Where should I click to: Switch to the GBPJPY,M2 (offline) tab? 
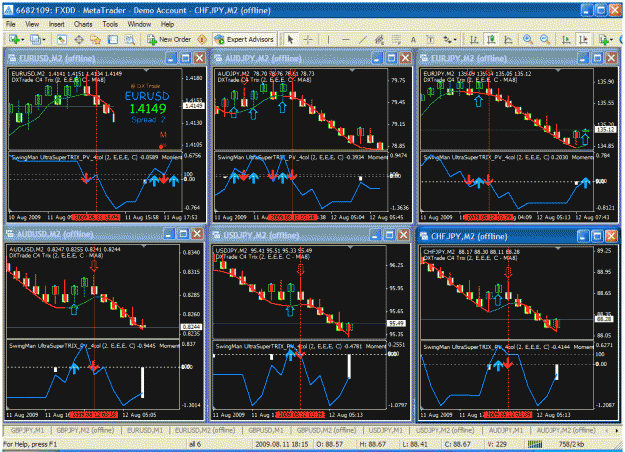[x=85, y=431]
